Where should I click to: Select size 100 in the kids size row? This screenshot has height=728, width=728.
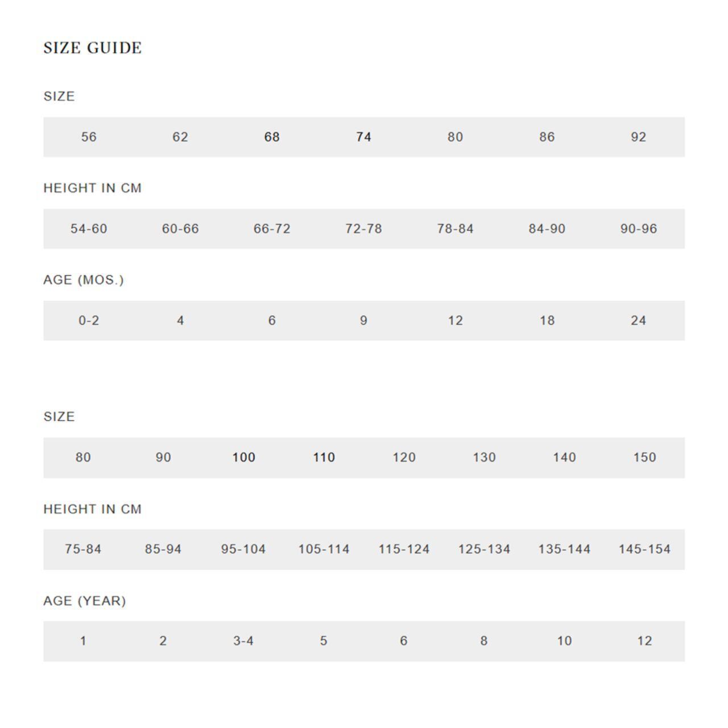pyautogui.click(x=243, y=457)
